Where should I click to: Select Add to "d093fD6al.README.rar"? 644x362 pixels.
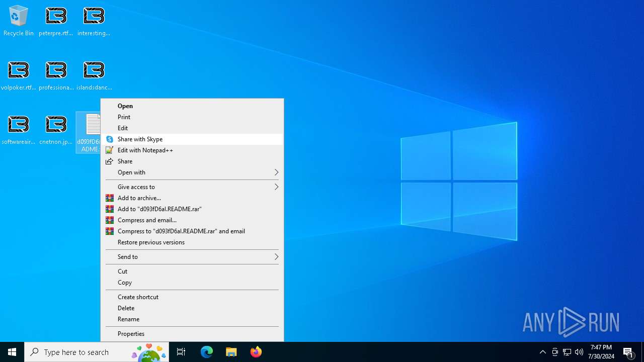(x=192, y=209)
